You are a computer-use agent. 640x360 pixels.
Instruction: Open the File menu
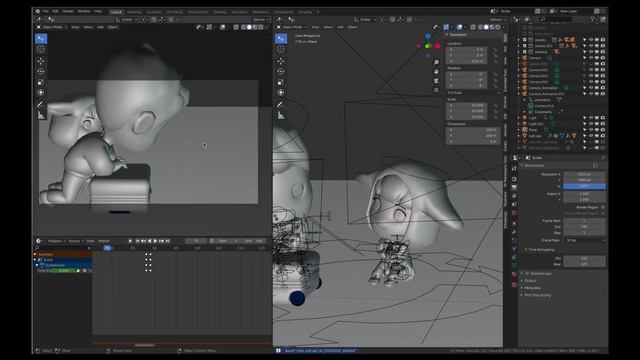point(46,11)
